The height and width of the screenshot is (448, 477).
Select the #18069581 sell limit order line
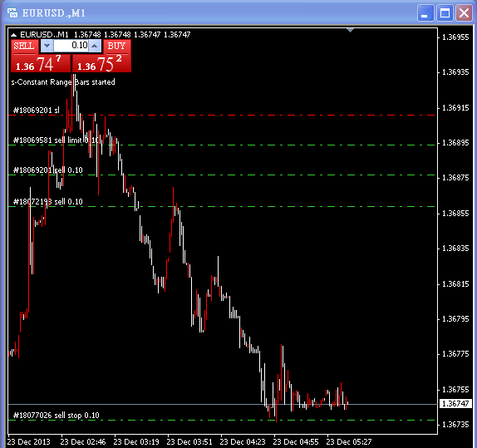(x=221, y=145)
